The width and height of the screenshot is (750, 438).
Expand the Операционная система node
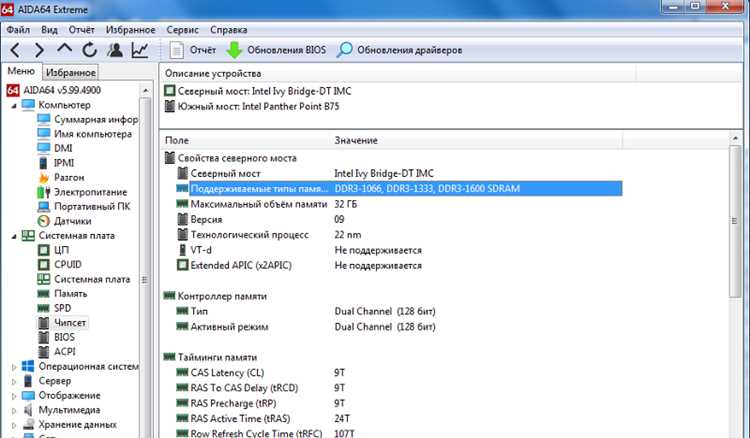14,367
